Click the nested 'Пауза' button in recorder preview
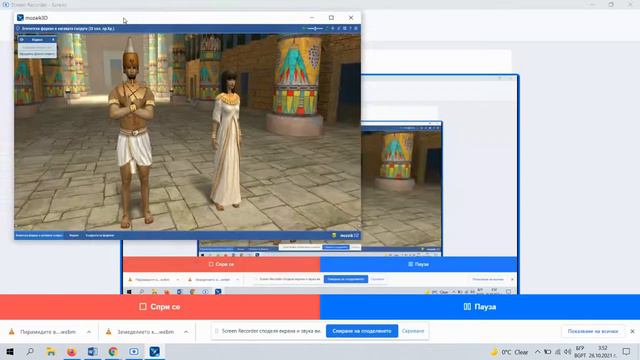The image size is (640, 360). [x=418, y=264]
